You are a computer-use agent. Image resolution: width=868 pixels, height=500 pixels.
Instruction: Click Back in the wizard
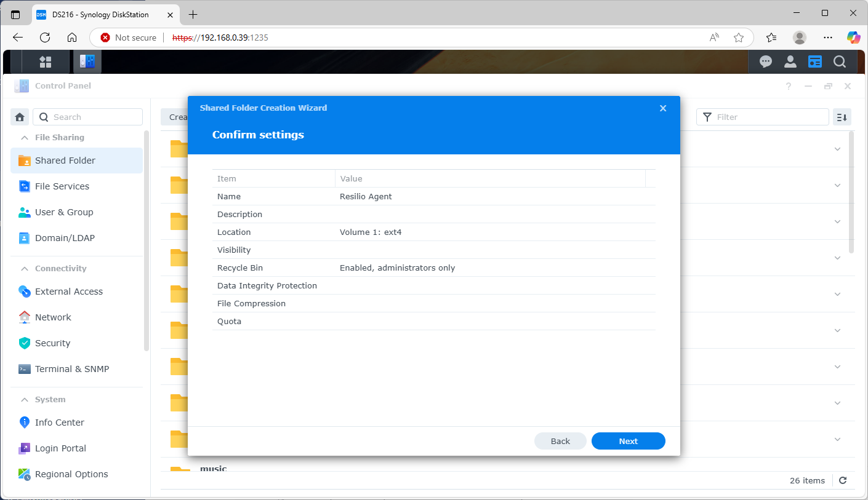coord(560,441)
